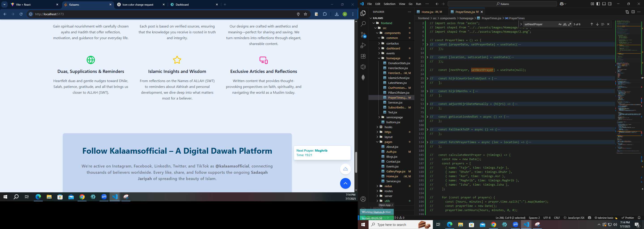Open browser extensions puzzle icon
Image resolution: width=644 pixels, height=229 pixels.
325,14
